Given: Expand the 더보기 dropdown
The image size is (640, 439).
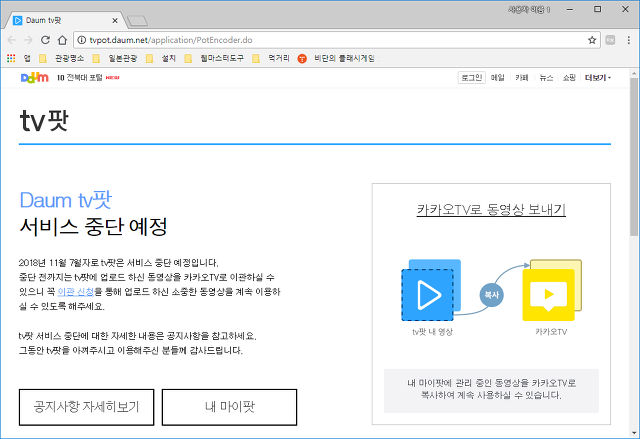Looking at the screenshot, I should (598, 78).
